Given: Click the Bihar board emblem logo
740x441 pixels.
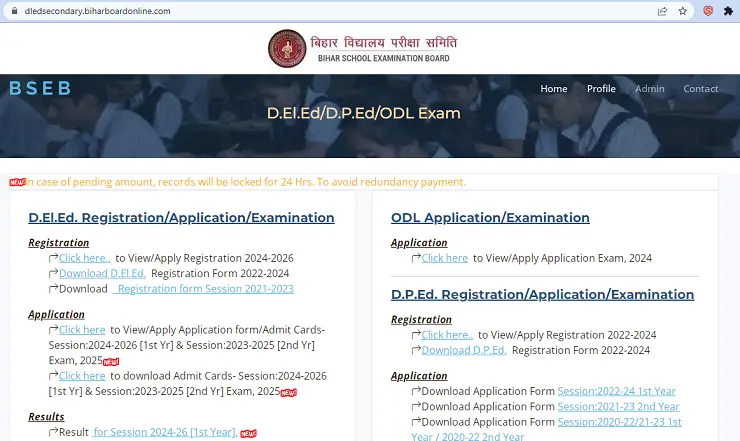Looking at the screenshot, I should click(287, 49).
